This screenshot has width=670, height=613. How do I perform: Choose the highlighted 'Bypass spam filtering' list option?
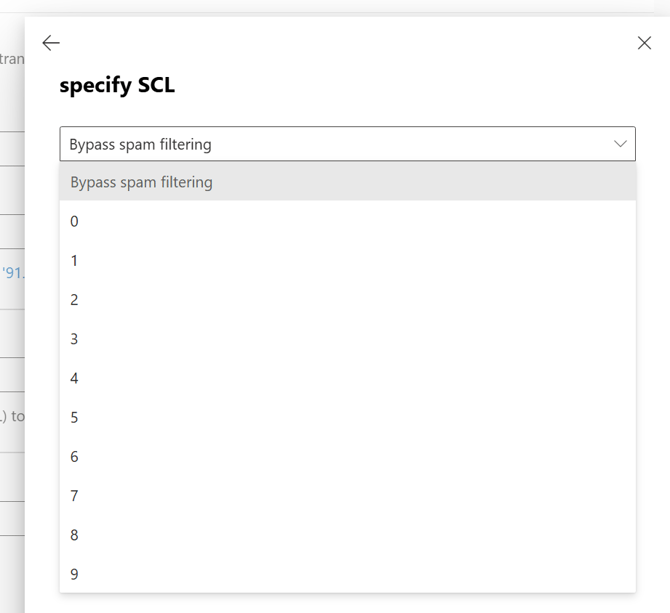pos(142,182)
